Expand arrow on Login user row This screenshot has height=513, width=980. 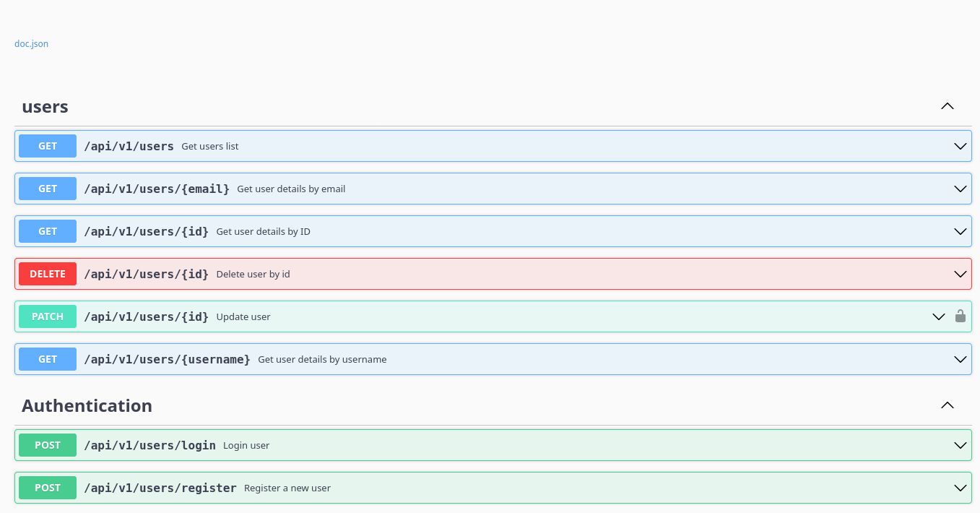click(x=960, y=445)
